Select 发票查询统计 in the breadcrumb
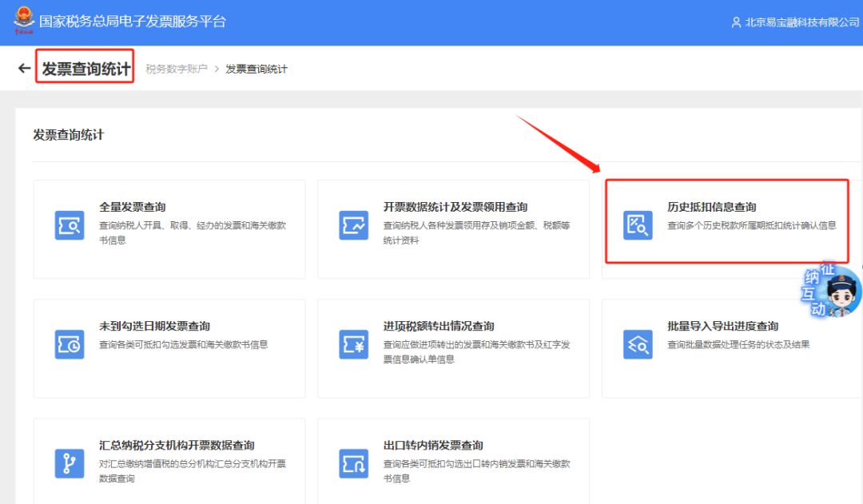This screenshot has width=863, height=504. 257,69
